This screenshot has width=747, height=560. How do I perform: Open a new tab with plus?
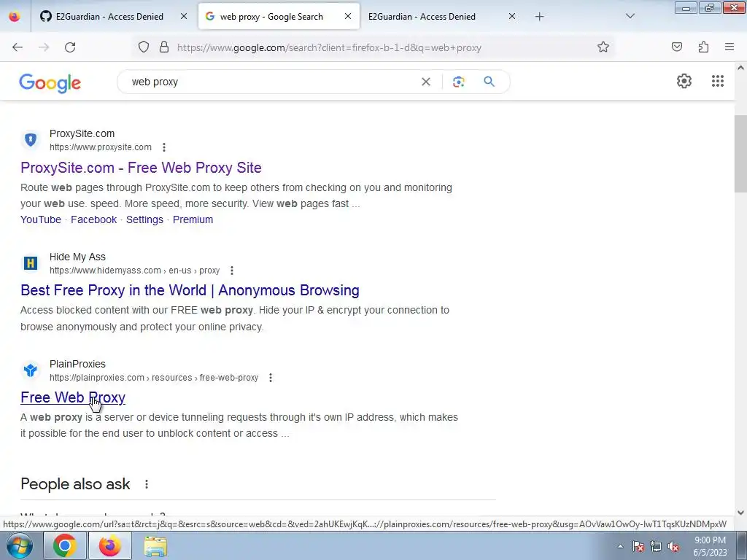539,17
